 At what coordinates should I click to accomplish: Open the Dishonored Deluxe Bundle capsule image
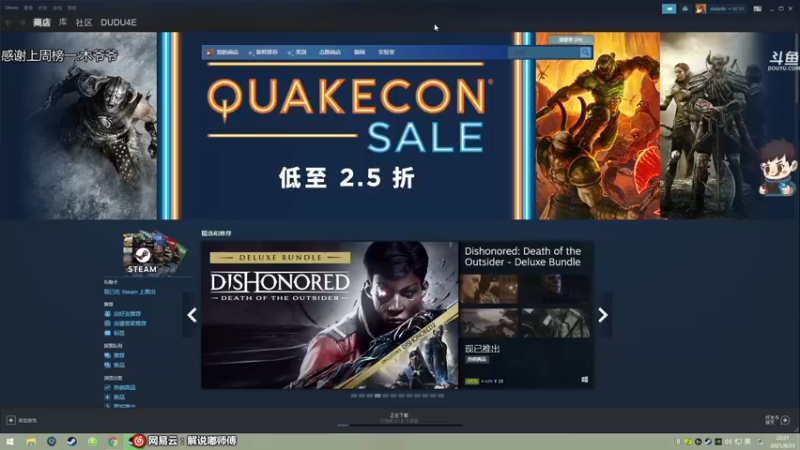tap(330, 315)
